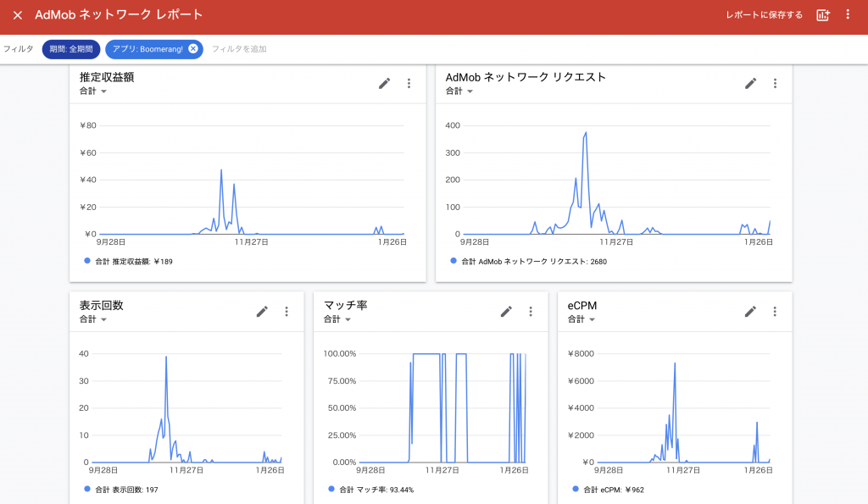Viewport: 868px width, 504px height.
Task: Click tallest spike in ネットワーク リクエスト chart
Action: pyautogui.click(x=586, y=133)
